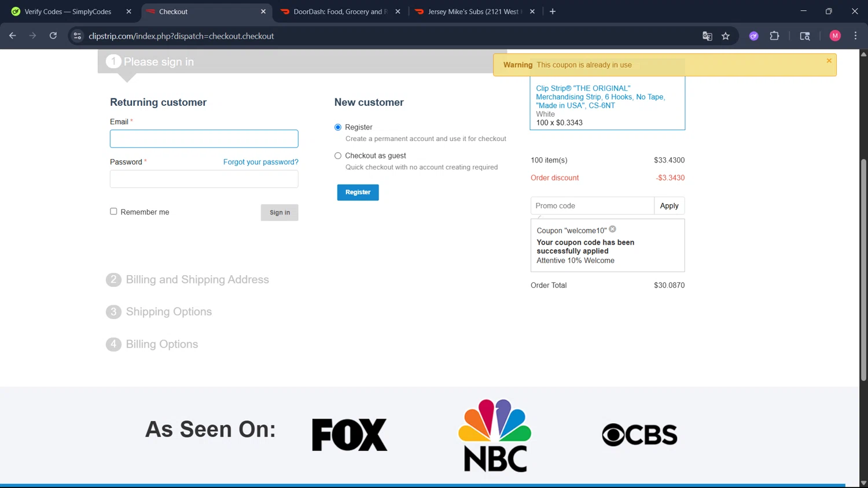Open the Forgot your password link

[x=261, y=162]
